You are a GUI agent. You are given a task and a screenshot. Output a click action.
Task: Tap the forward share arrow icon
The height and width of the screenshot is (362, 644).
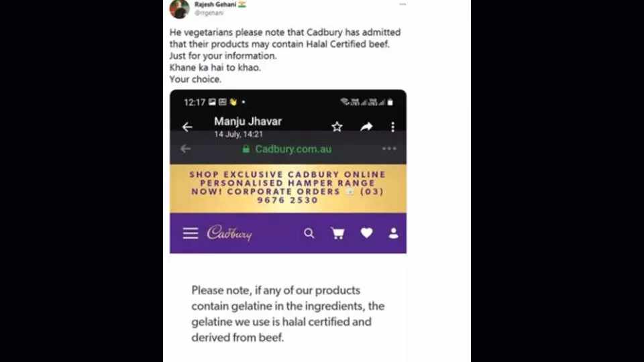(366, 127)
